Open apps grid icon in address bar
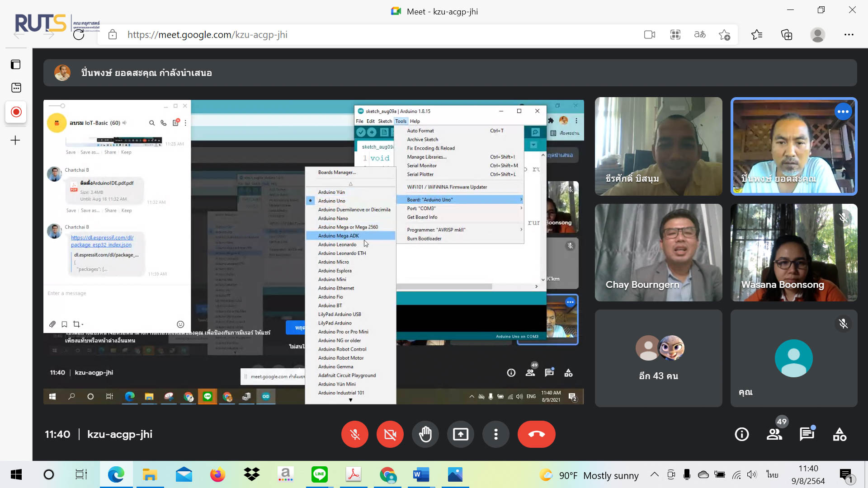 coord(675,35)
